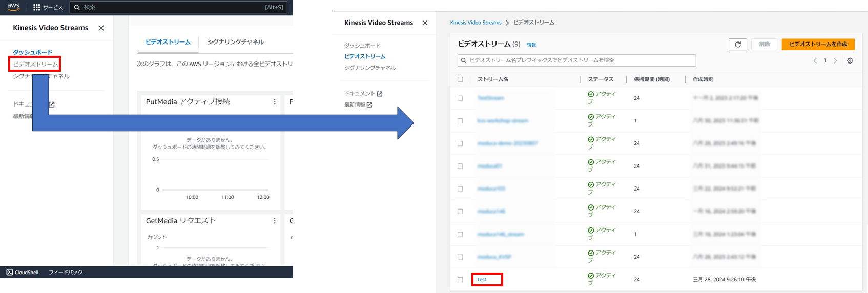Screen dimensions: 868x293
Task: Click the GetMedia リクエスト widget title
Action: [181, 221]
